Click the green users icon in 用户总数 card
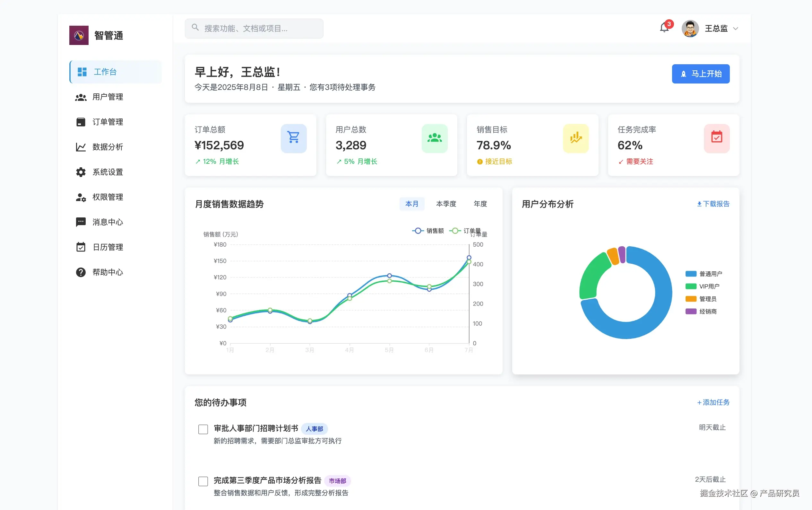 pyautogui.click(x=434, y=138)
